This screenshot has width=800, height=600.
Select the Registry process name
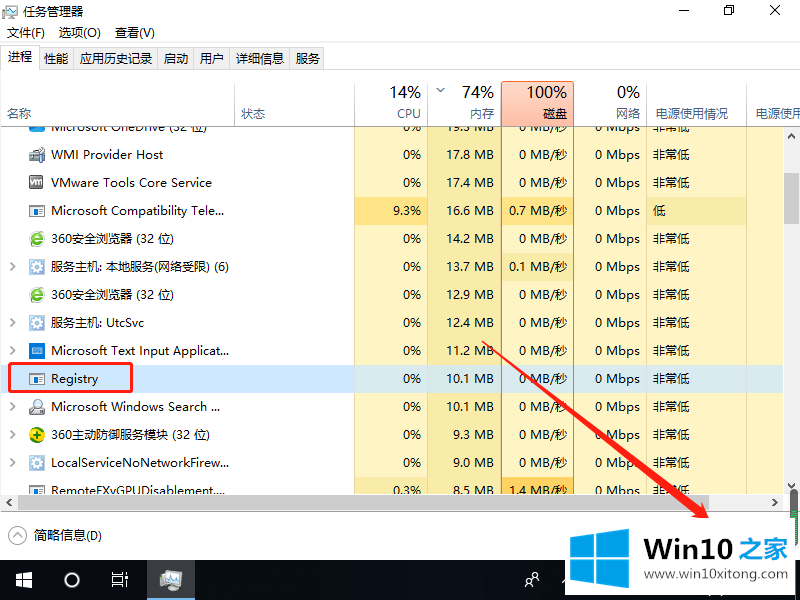coord(74,379)
